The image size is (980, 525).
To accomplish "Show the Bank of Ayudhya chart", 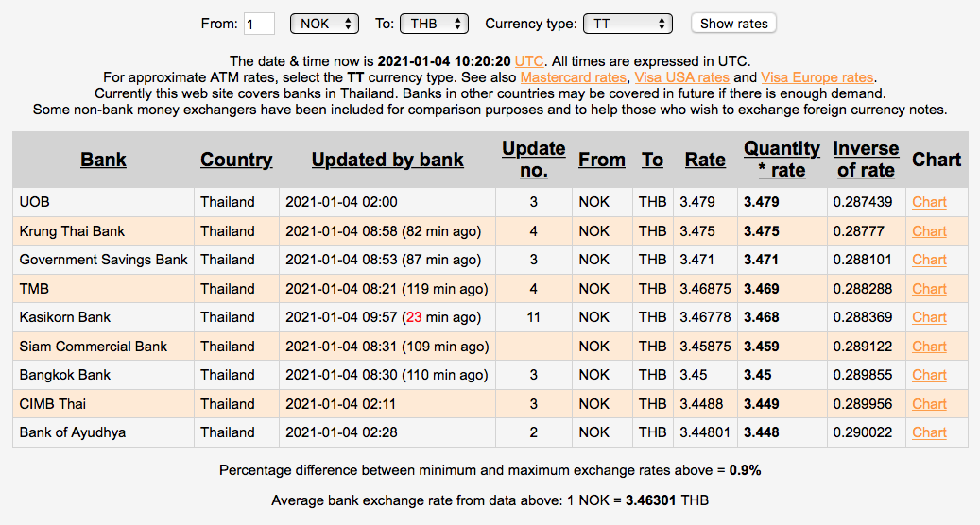I will (929, 432).
